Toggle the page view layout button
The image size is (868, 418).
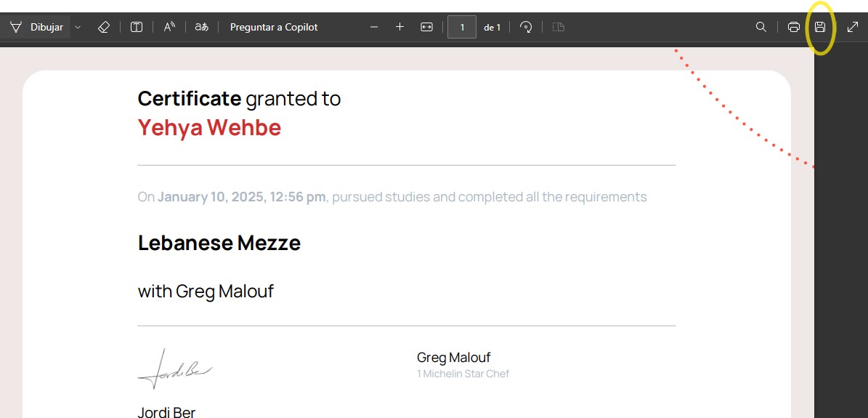tap(559, 28)
